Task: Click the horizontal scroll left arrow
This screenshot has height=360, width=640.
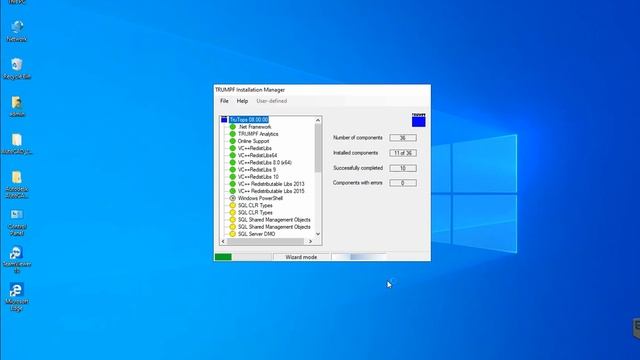Action: click(223, 242)
